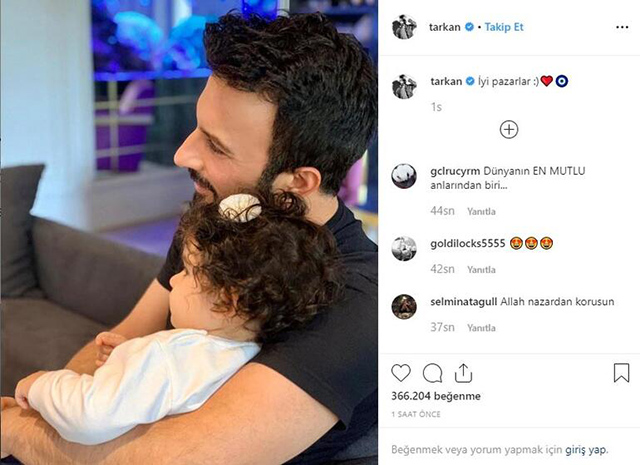Like the post with the heart icon
This screenshot has height=465, width=640.
click(401, 373)
